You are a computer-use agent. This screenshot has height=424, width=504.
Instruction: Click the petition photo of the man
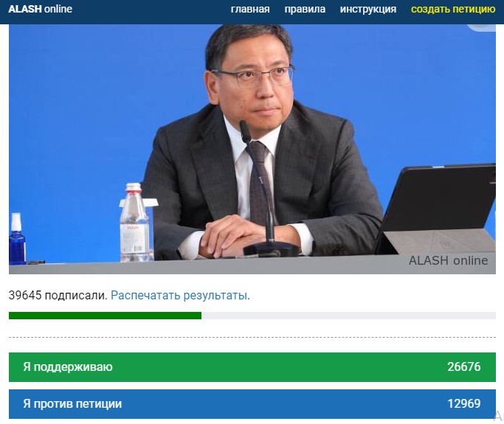pyautogui.click(x=252, y=149)
